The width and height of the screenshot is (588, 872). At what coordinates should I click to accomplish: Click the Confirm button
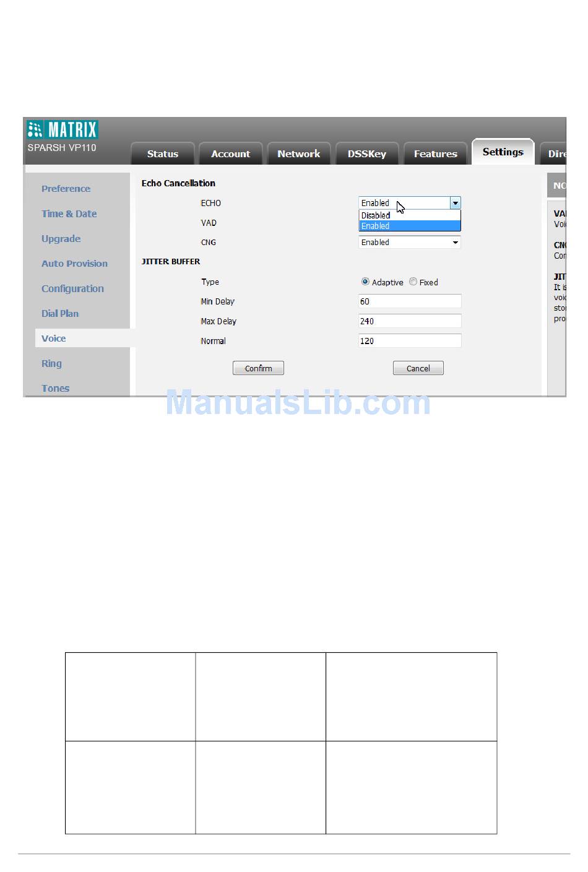tap(258, 368)
